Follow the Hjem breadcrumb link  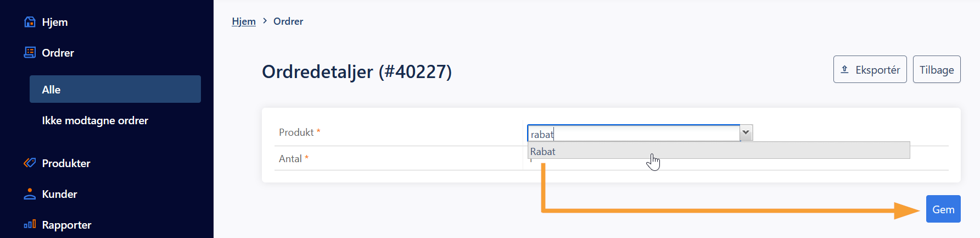[244, 21]
